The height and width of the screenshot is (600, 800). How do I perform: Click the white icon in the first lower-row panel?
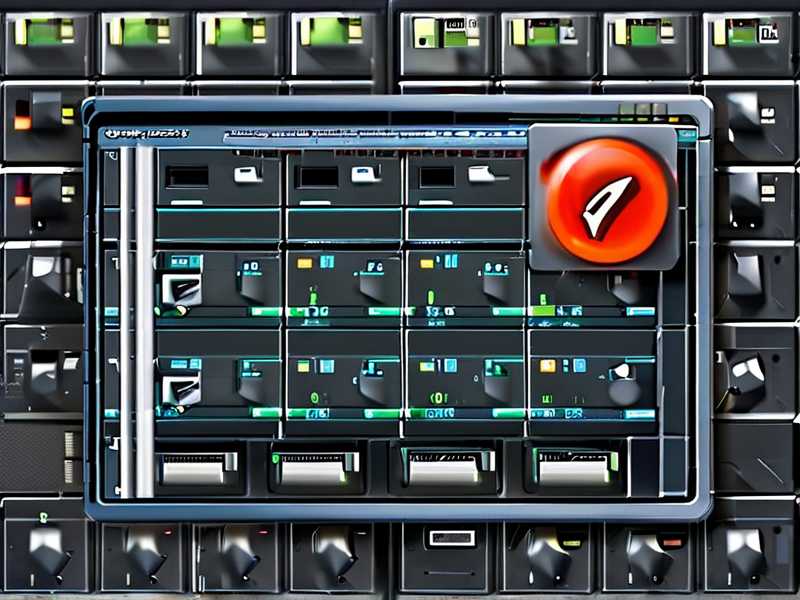coord(181,386)
